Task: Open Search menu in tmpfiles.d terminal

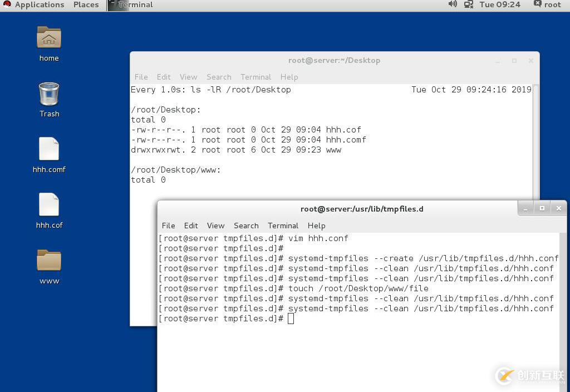Action: 246,226
